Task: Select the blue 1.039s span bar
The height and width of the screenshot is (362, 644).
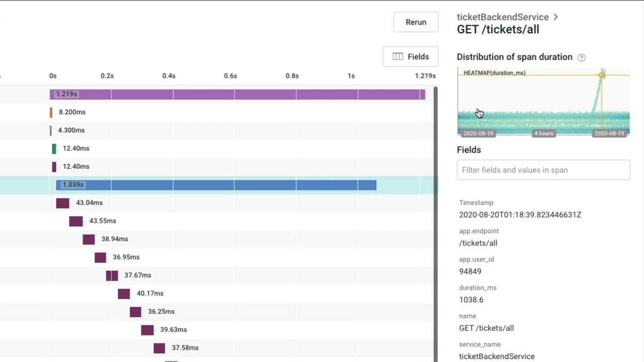Action: [x=216, y=185]
